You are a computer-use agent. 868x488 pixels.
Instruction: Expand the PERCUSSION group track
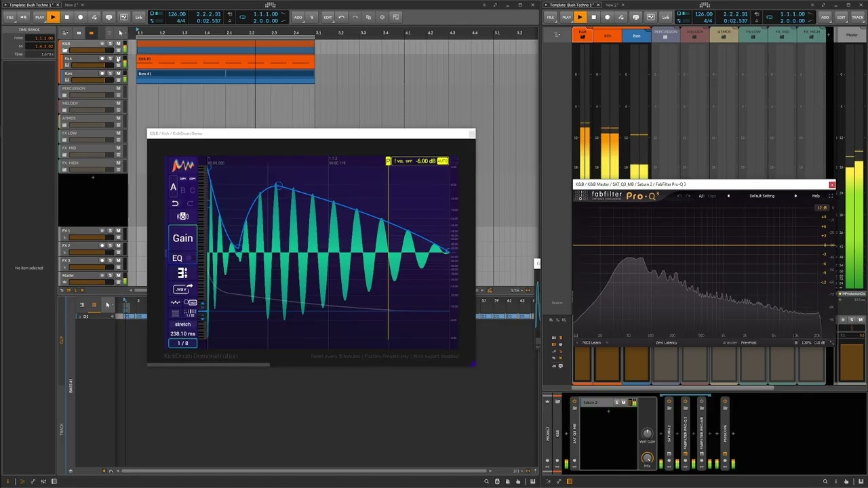(65, 95)
